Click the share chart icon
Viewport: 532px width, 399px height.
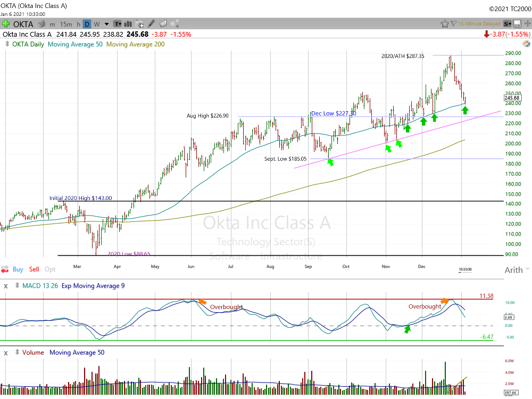[174, 24]
